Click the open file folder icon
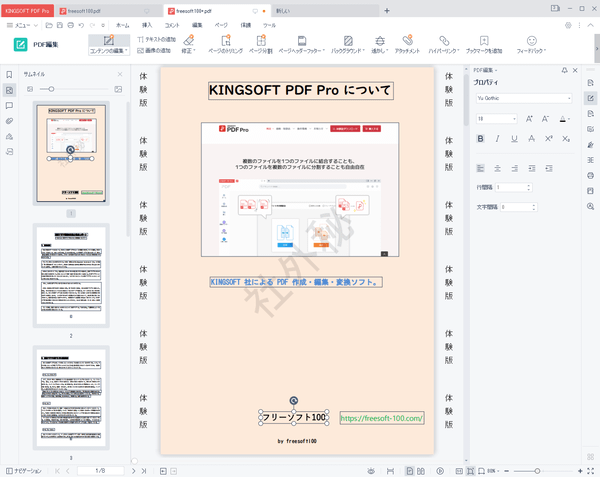This screenshot has width=600, height=477. coord(49,25)
